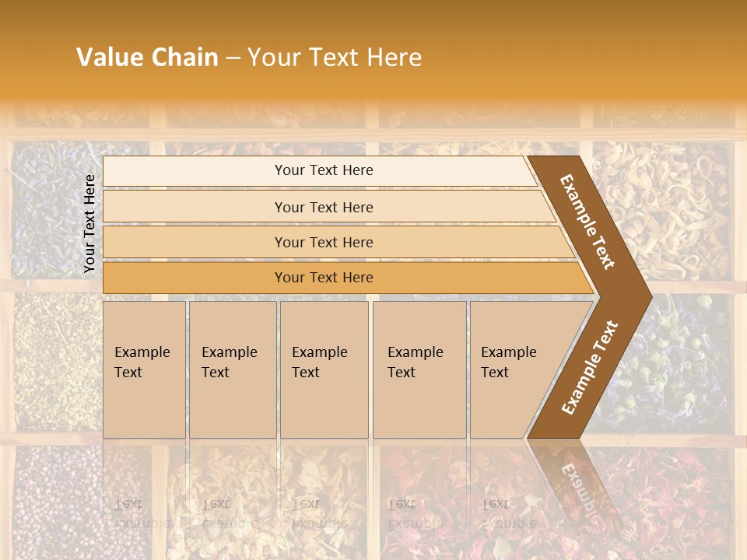Select the fourth darkest 'Your Text Here' bar
This screenshot has height=560, width=747.
coord(323,278)
